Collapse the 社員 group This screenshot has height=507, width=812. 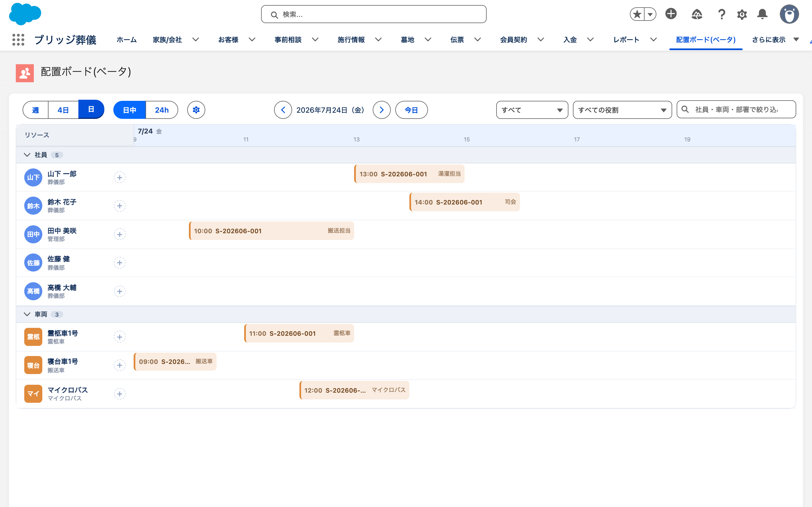27,155
